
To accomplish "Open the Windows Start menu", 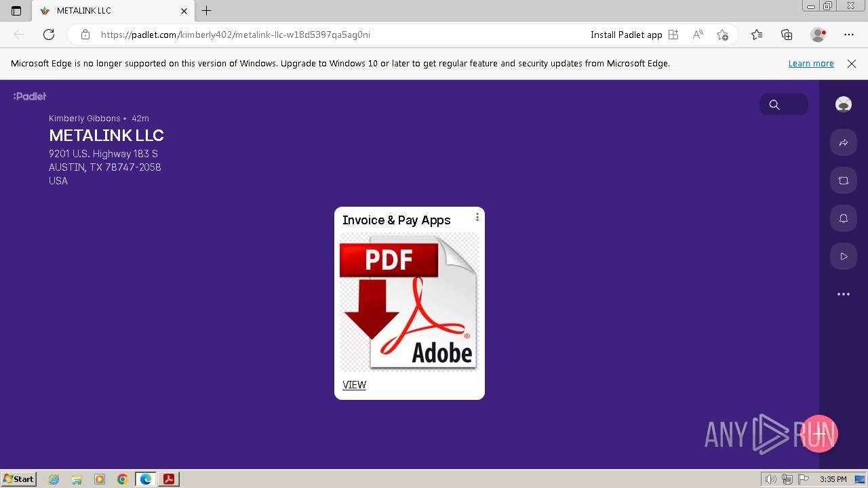I will [x=19, y=479].
